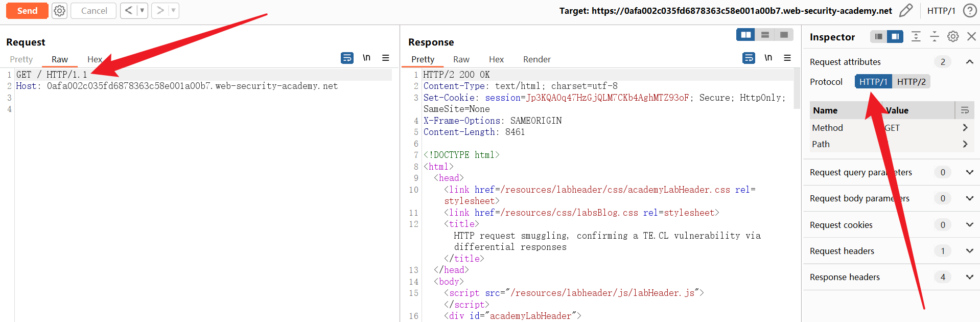Open Inspector settings gear icon

(x=953, y=36)
